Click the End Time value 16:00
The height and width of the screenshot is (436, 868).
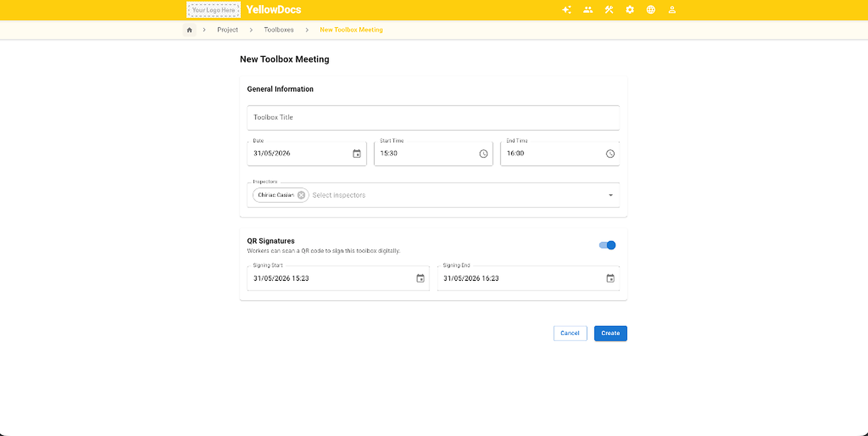pyautogui.click(x=515, y=153)
